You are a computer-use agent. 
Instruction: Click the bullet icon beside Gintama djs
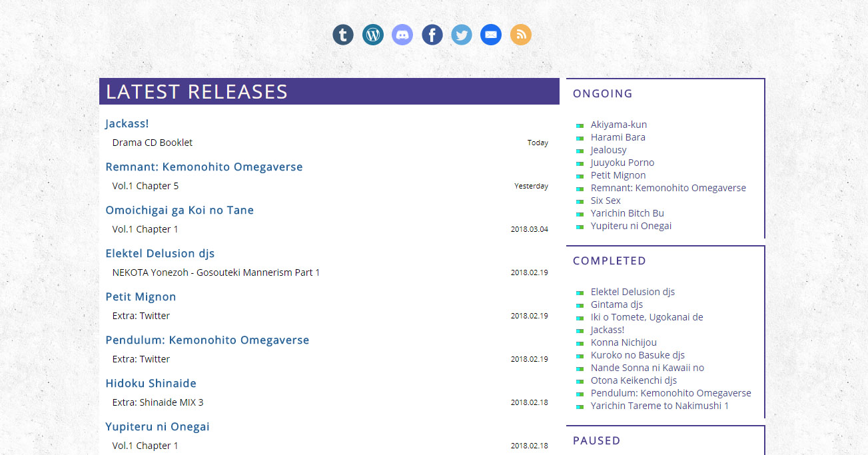pyautogui.click(x=580, y=305)
